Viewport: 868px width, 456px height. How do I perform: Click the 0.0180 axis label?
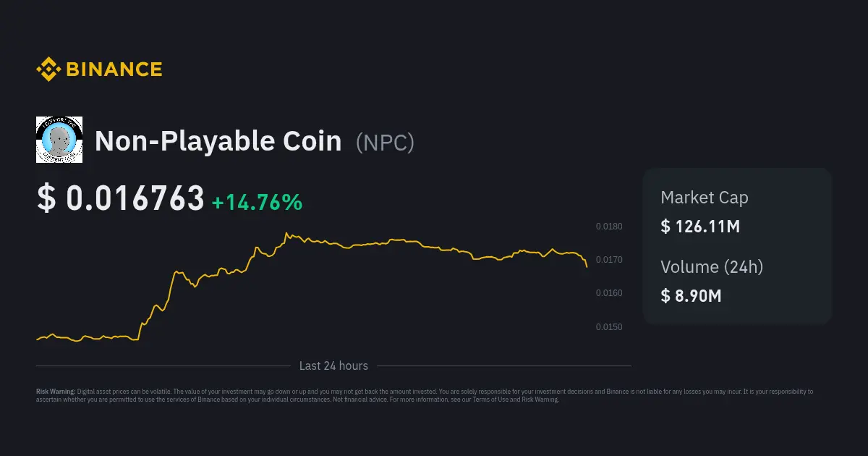coord(608,227)
